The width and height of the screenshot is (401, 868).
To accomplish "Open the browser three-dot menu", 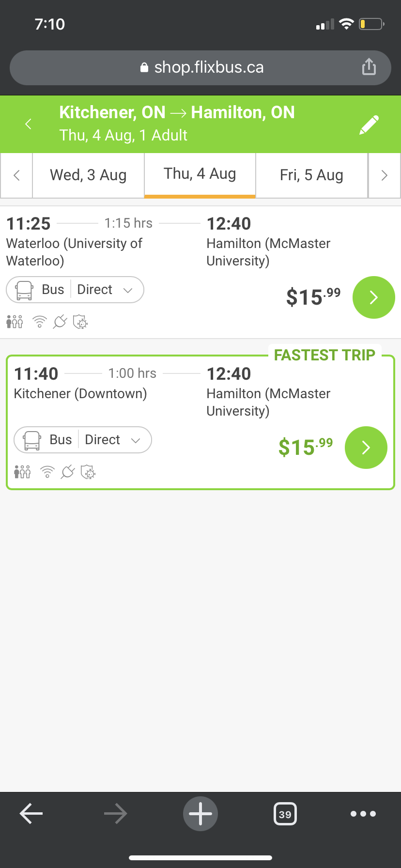I will [363, 814].
